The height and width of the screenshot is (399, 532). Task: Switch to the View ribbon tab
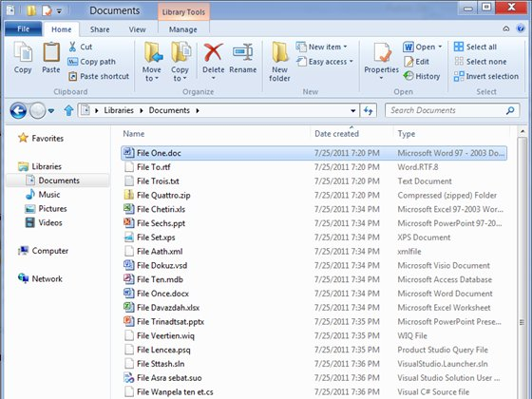point(137,29)
